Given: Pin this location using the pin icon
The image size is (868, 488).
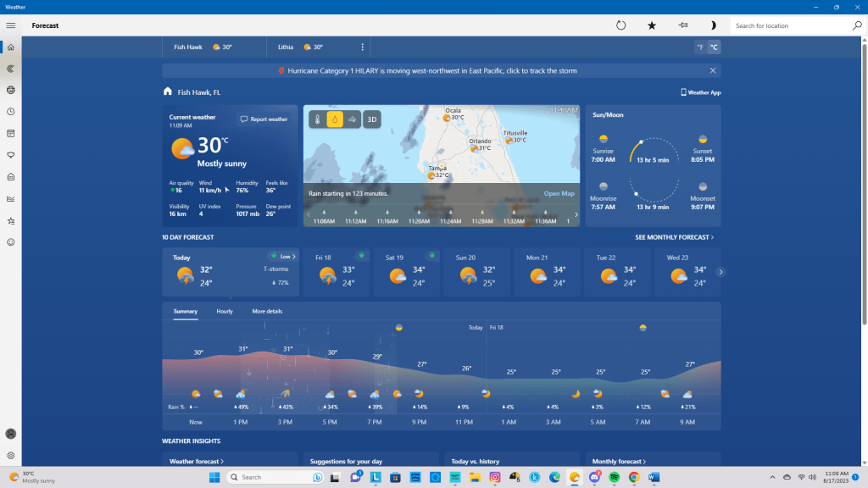Looking at the screenshot, I should (682, 25).
